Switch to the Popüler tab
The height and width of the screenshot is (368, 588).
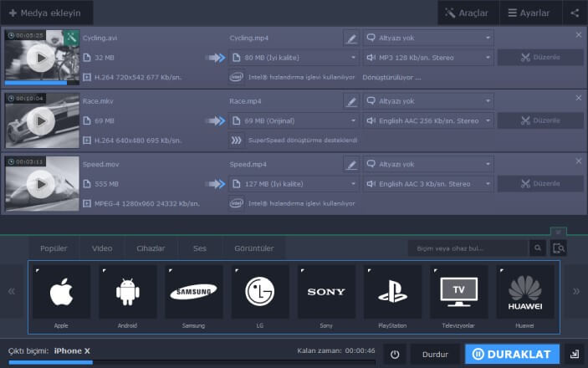click(54, 248)
